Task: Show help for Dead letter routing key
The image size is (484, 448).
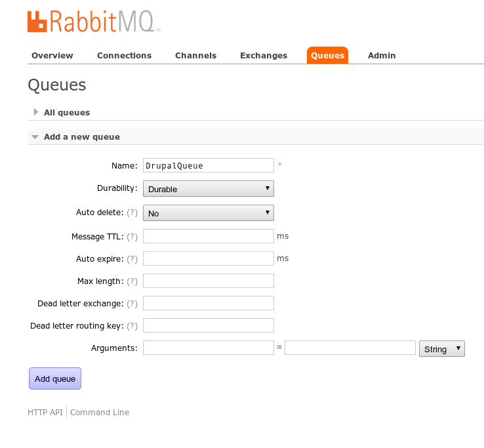Action: click(x=132, y=326)
